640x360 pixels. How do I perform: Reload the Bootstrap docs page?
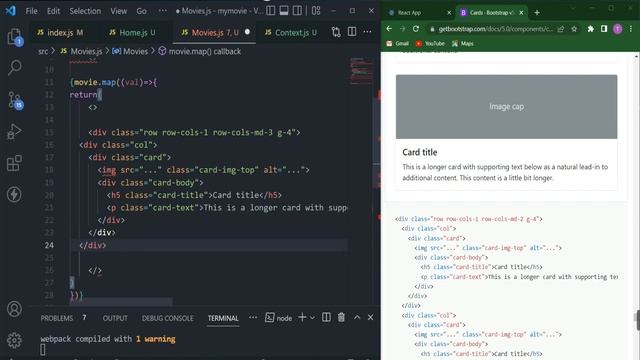(x=416, y=29)
